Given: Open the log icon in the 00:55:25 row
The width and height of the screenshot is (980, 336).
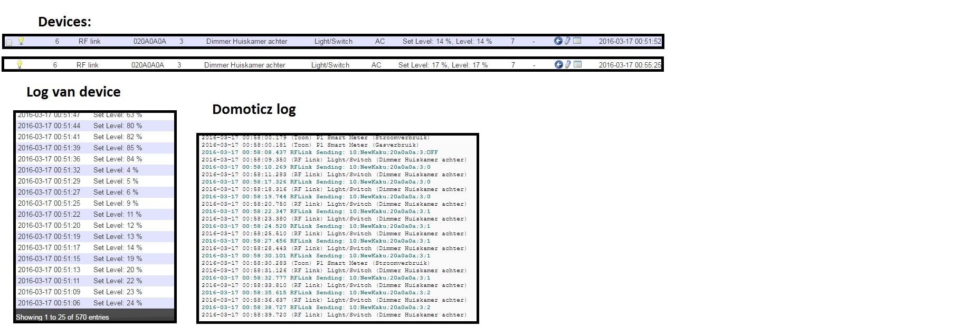Looking at the screenshot, I should pyautogui.click(x=578, y=64).
